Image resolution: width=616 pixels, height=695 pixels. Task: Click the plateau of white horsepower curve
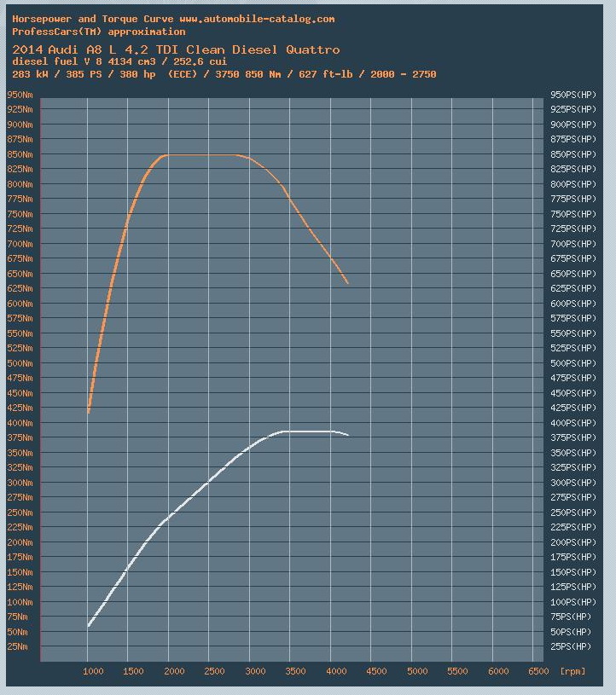click(x=307, y=431)
